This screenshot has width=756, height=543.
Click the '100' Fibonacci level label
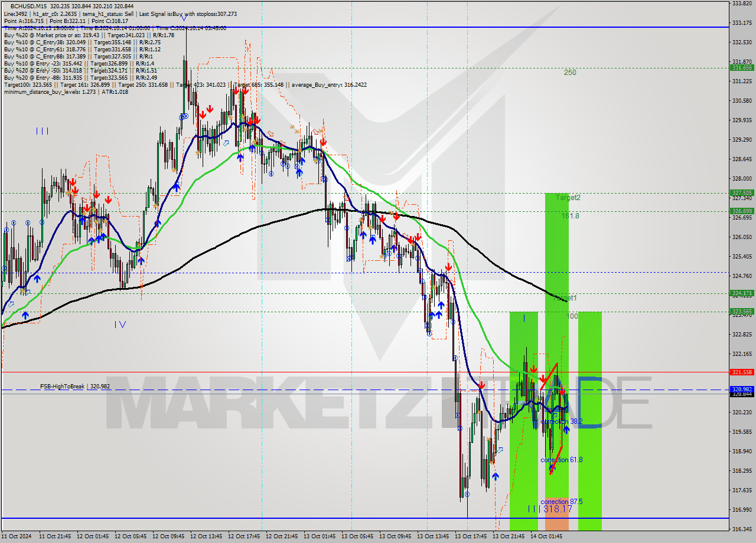coord(572,316)
